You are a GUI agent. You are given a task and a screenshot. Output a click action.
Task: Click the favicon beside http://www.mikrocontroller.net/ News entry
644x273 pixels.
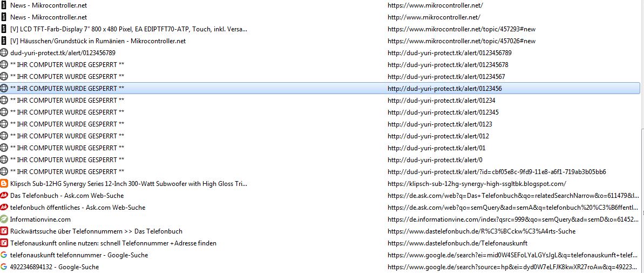(x=4, y=17)
